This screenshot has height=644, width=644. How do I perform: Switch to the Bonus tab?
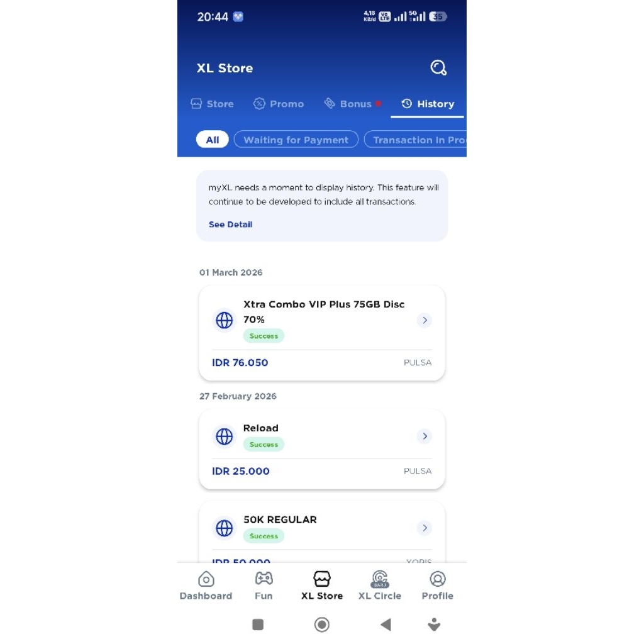[352, 104]
